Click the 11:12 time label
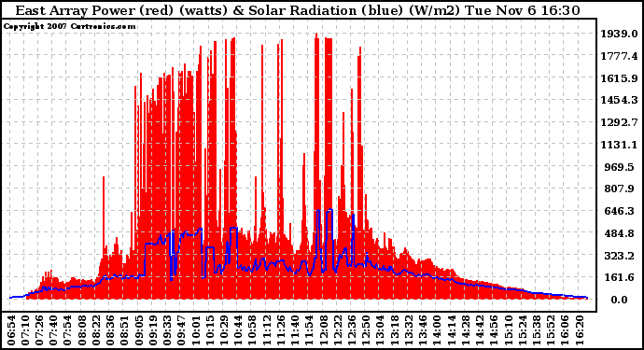644x350 pixels. (267, 330)
